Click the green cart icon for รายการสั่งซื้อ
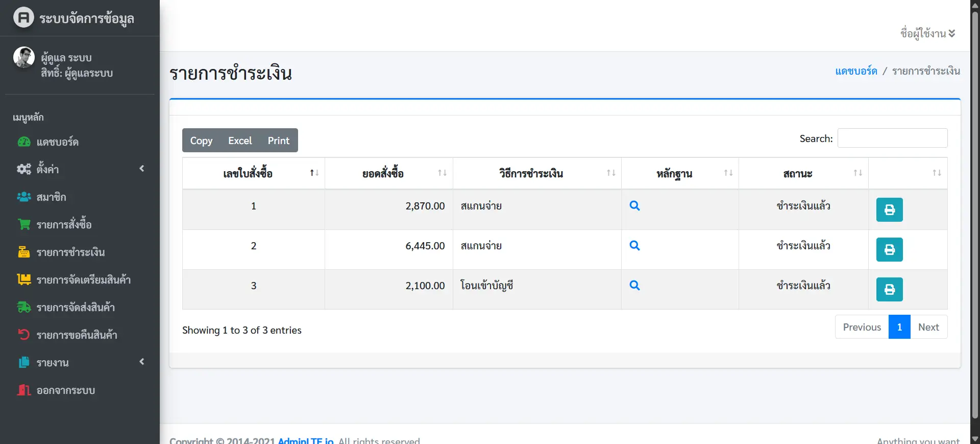Viewport: 980px width, 444px height. pos(24,224)
